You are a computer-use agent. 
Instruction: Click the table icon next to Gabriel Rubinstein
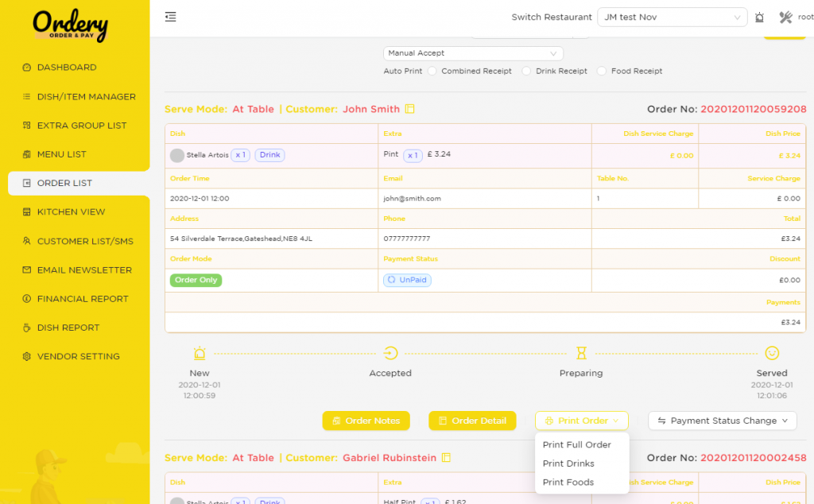(x=446, y=458)
